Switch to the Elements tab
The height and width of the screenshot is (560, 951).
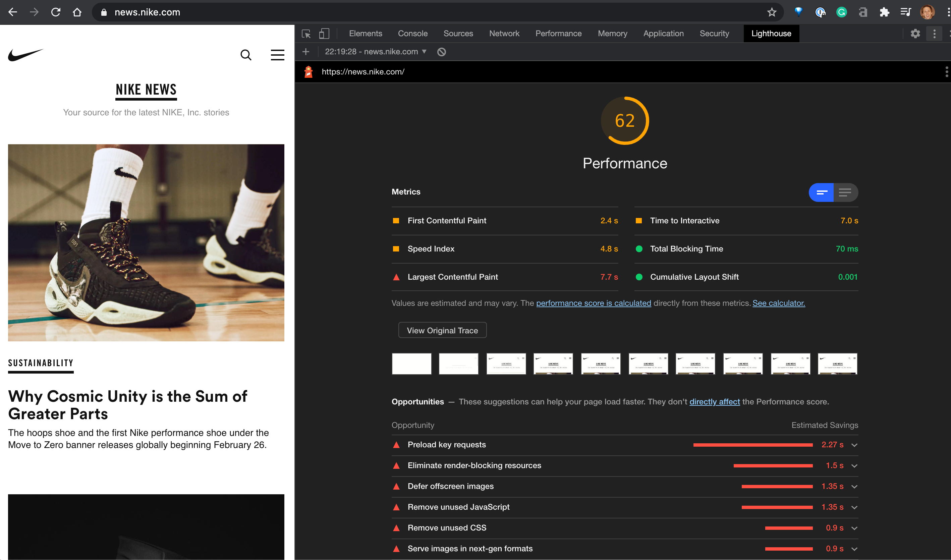pyautogui.click(x=365, y=34)
